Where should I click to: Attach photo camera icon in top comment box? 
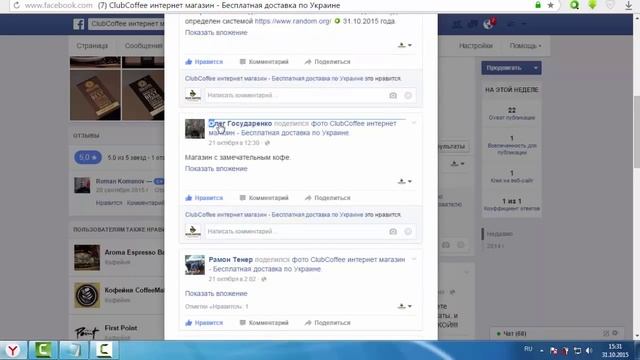point(393,96)
